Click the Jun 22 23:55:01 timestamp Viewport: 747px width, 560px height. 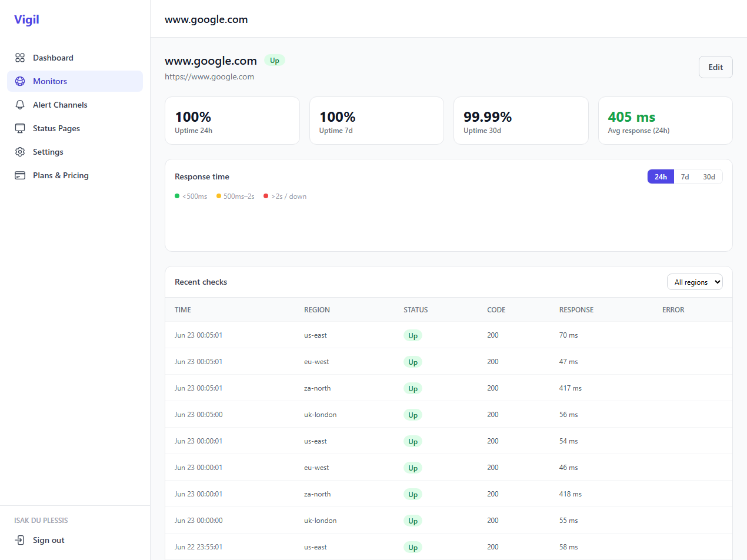coord(199,547)
